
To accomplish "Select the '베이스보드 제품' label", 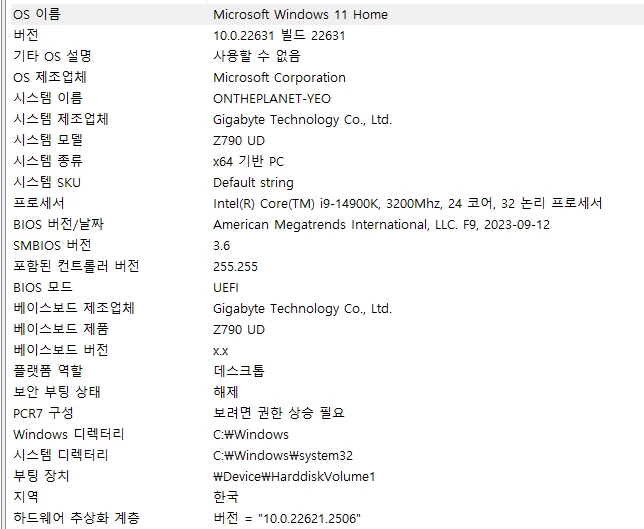I will point(61,329).
